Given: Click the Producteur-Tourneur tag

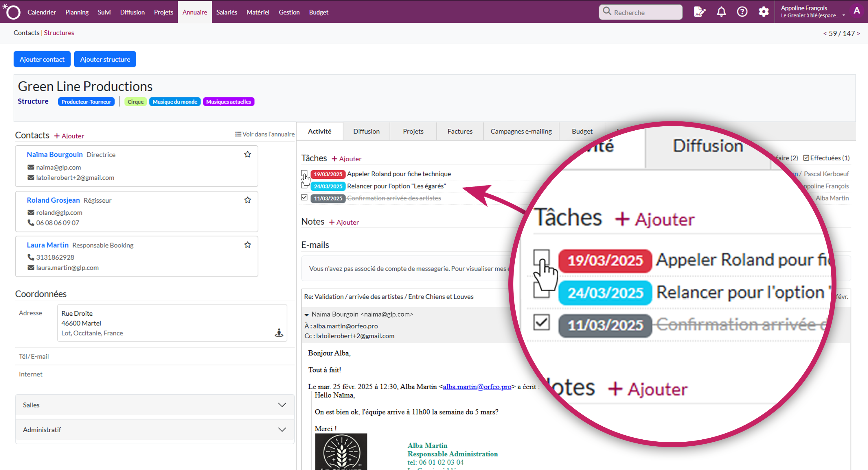Looking at the screenshot, I should pos(86,102).
